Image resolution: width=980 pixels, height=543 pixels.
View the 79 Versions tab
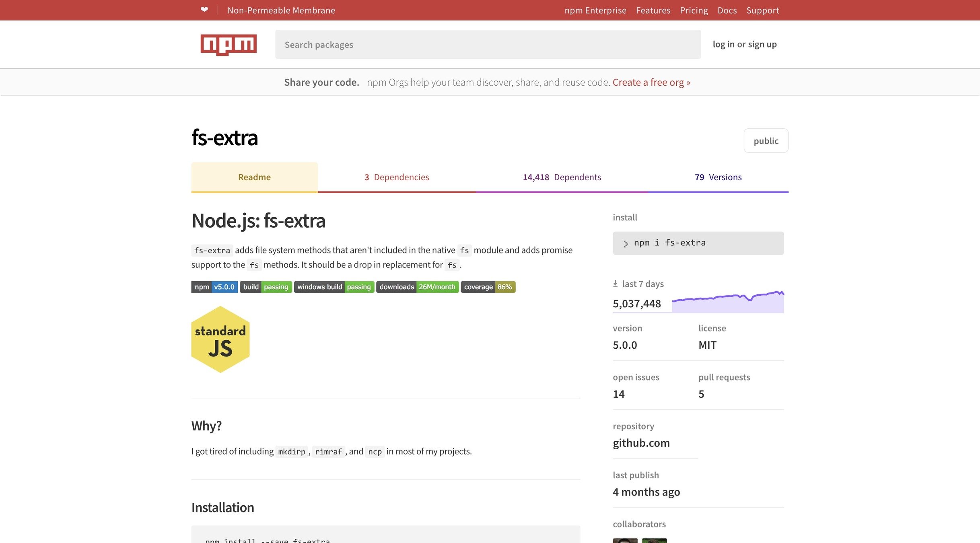718,177
